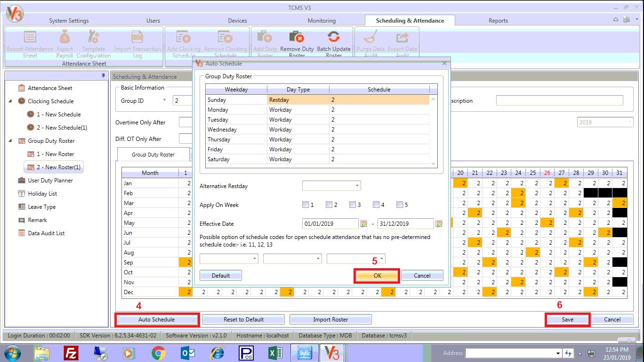The height and width of the screenshot is (362, 644).
Task: Open Data Audit List in sidebar
Action: pos(46,233)
